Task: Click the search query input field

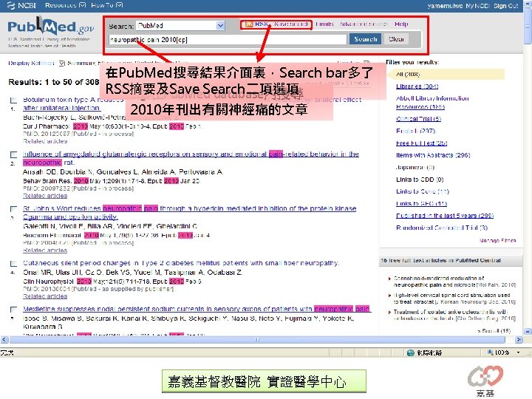Action: point(228,40)
